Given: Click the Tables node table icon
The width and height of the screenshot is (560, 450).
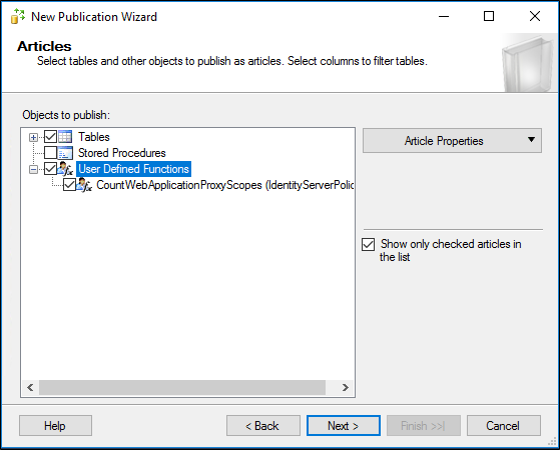Looking at the screenshot, I should click(65, 137).
